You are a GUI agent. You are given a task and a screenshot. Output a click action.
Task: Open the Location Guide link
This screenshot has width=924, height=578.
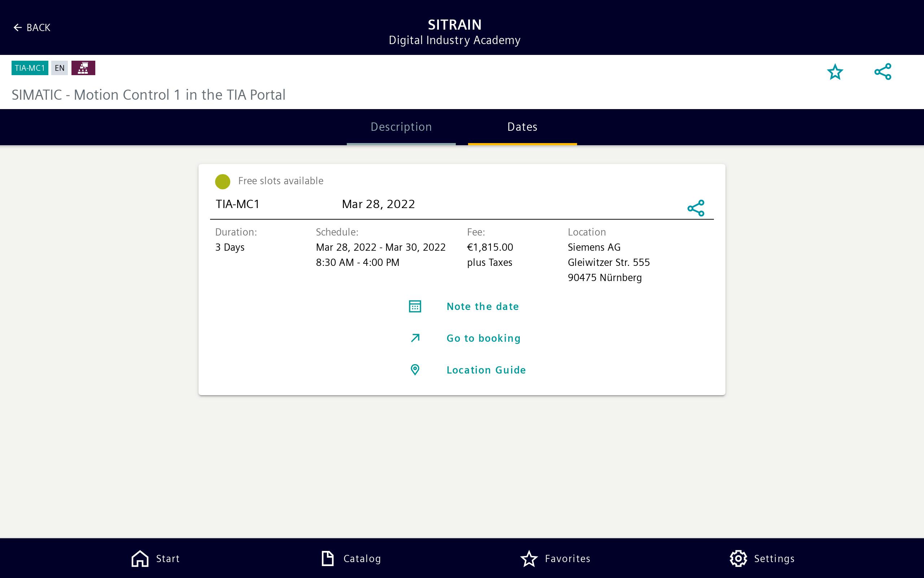[x=486, y=370]
